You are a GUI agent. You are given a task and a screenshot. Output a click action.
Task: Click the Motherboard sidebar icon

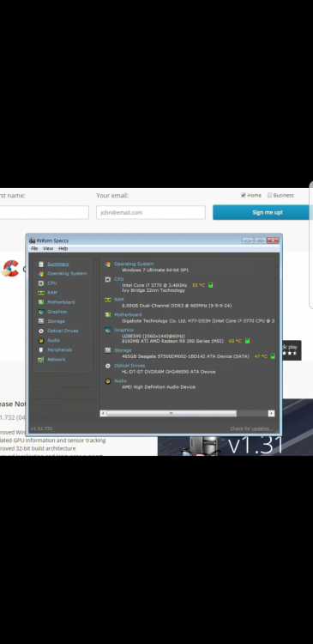coord(40,302)
